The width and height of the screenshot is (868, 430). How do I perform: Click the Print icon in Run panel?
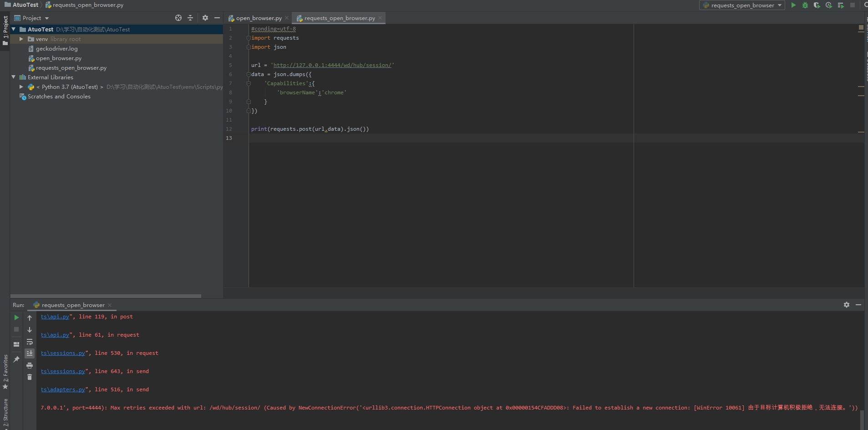coord(30,365)
